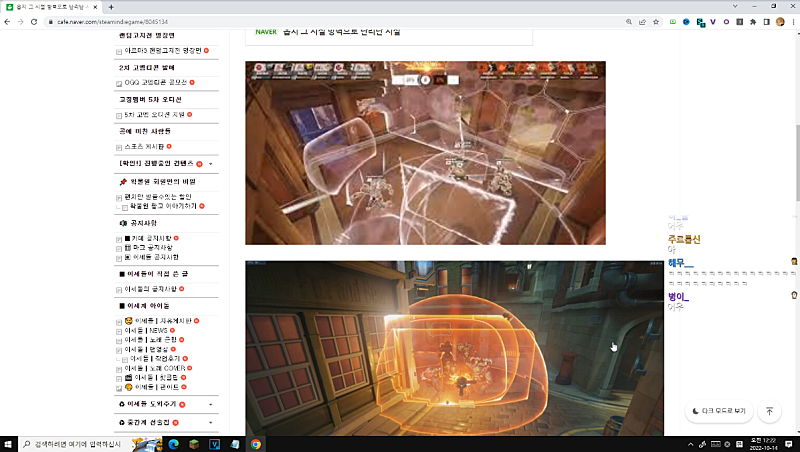The height and width of the screenshot is (452, 800).
Task: Click the address bar URL field
Action: (x=332, y=22)
